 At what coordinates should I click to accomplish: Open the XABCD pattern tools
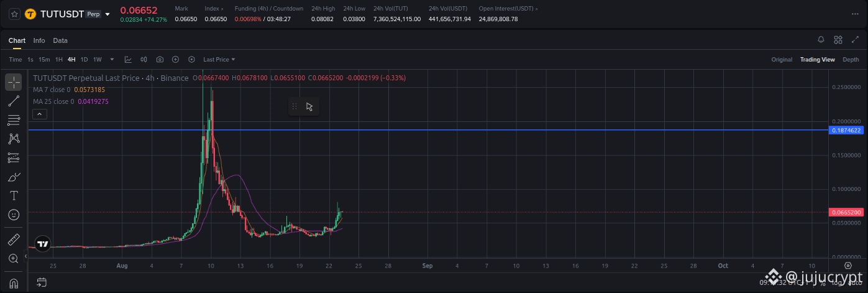pos(14,139)
